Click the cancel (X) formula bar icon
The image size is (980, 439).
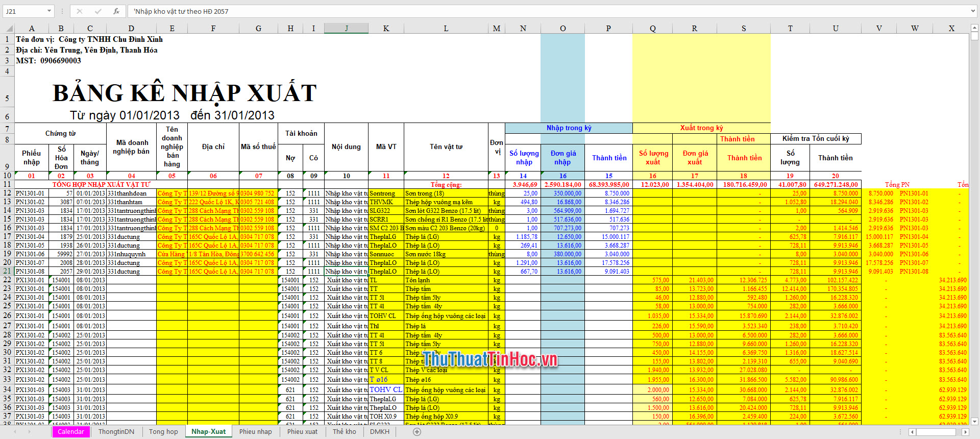[x=80, y=11]
